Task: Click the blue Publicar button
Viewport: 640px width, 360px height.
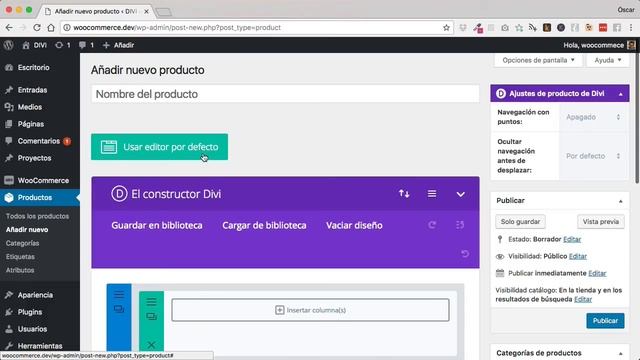Action: (605, 321)
